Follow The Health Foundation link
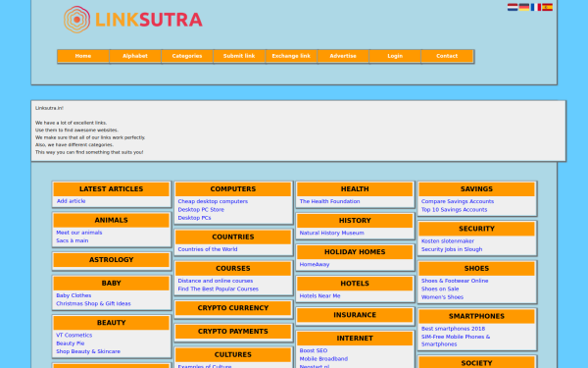The image size is (588, 368). coord(329,201)
